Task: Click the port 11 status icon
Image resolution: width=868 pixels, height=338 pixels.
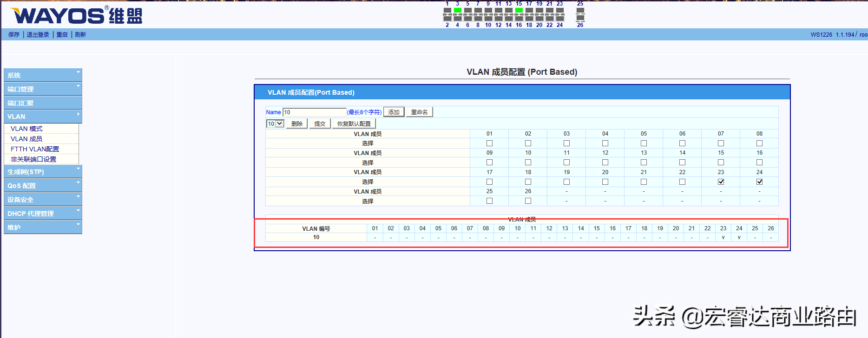Action: click(499, 10)
